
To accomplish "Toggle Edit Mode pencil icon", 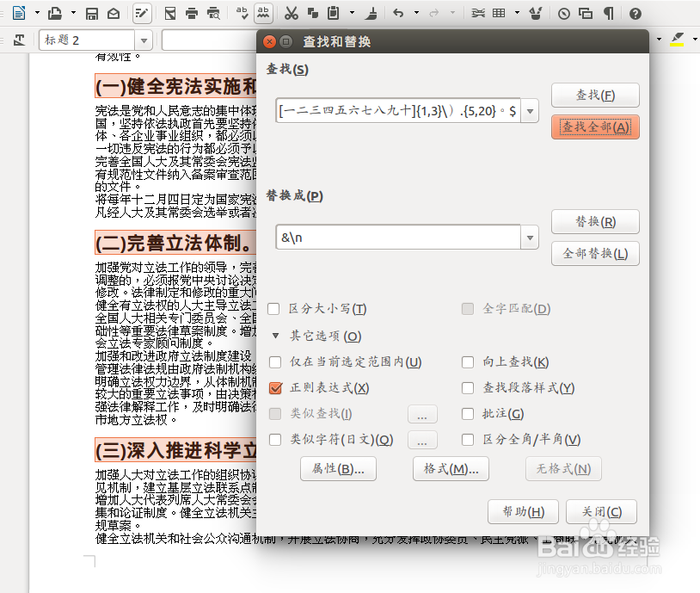I will pos(142,14).
